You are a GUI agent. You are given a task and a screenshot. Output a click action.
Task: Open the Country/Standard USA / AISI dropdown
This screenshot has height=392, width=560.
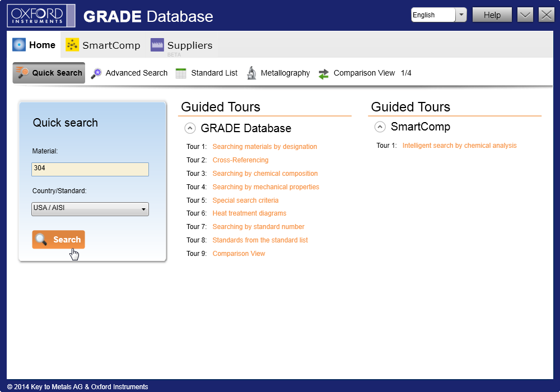90,209
